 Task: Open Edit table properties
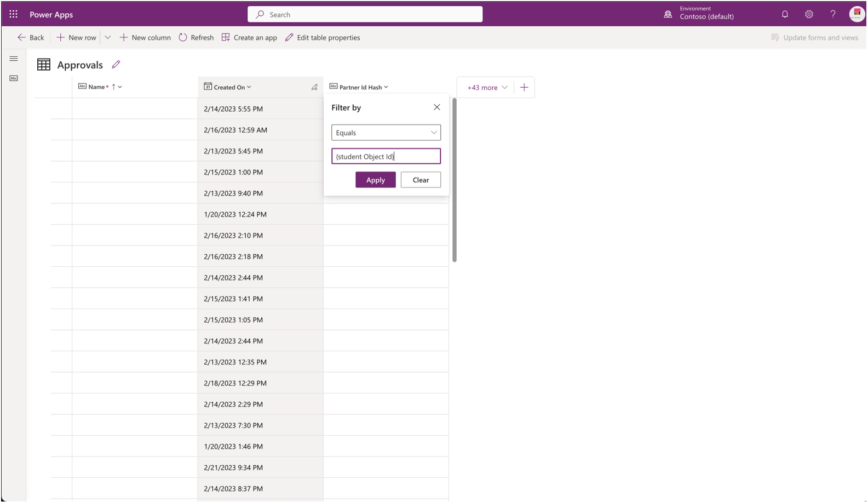click(323, 37)
